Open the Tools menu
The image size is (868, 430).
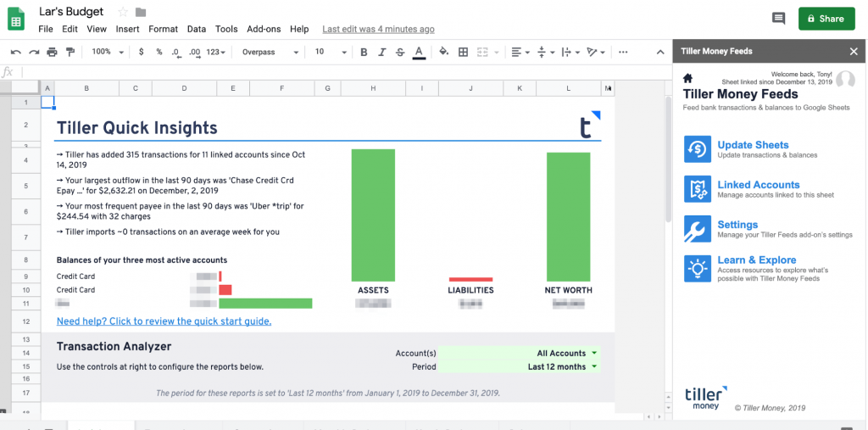tap(226, 29)
